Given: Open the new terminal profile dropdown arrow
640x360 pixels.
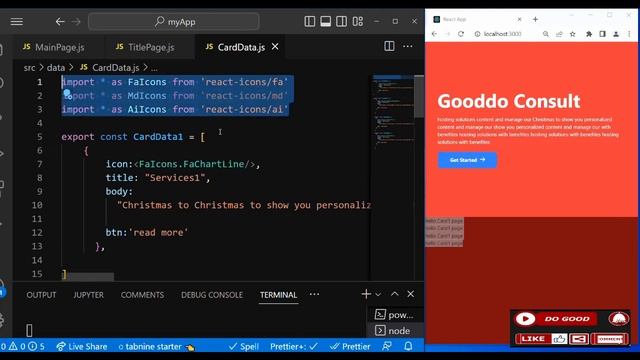Looking at the screenshot, I should click(x=378, y=294).
